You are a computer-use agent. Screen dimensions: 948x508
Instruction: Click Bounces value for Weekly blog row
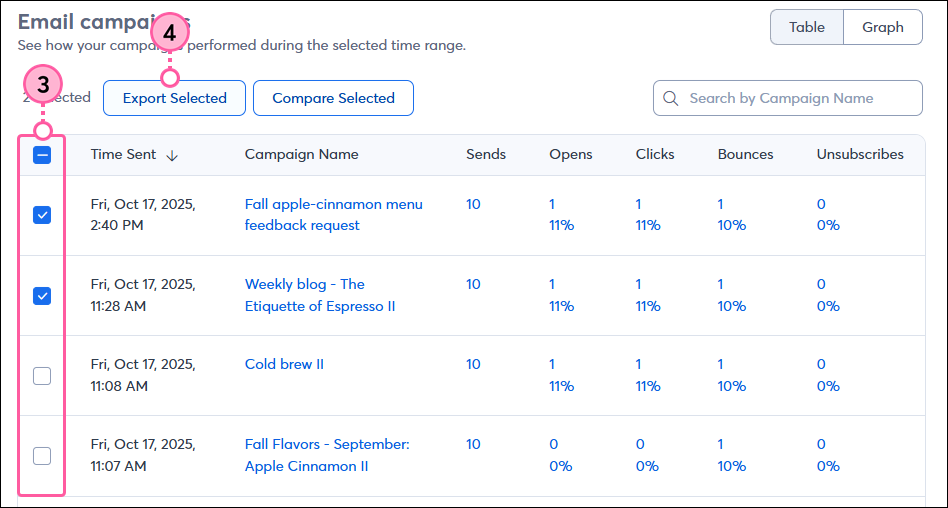[x=732, y=295]
